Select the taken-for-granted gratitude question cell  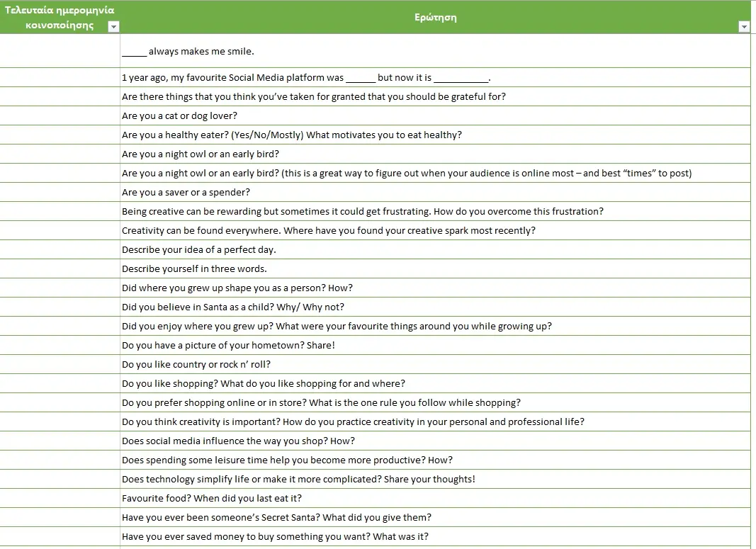435,97
